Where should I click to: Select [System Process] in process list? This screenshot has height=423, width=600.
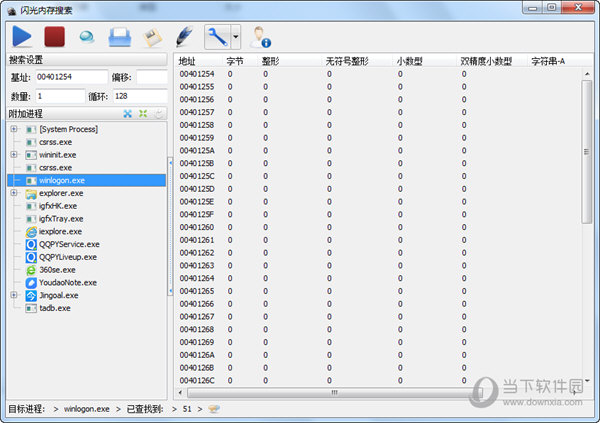pos(68,129)
